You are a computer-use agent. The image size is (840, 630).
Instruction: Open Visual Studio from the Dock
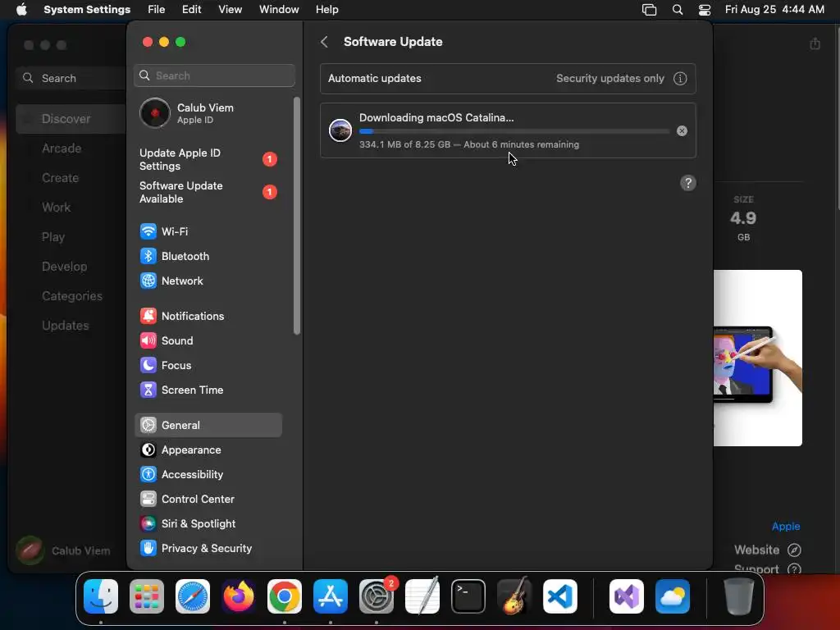(626, 596)
